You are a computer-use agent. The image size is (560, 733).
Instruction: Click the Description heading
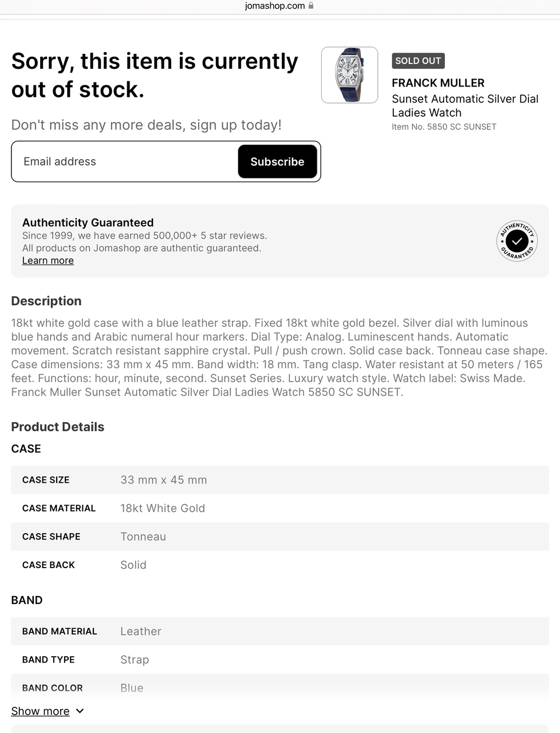point(46,301)
